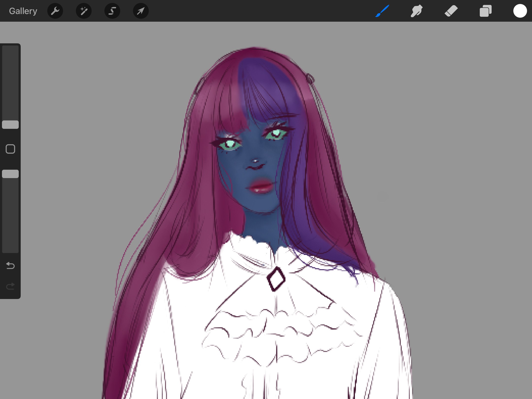Viewport: 532px width, 399px height.
Task: Select the Brush tool
Action: (x=382, y=11)
